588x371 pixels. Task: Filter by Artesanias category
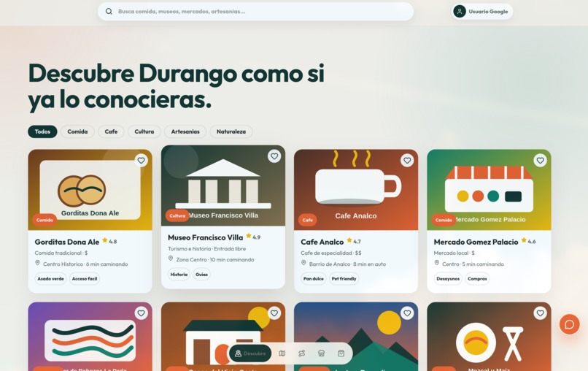(x=185, y=131)
